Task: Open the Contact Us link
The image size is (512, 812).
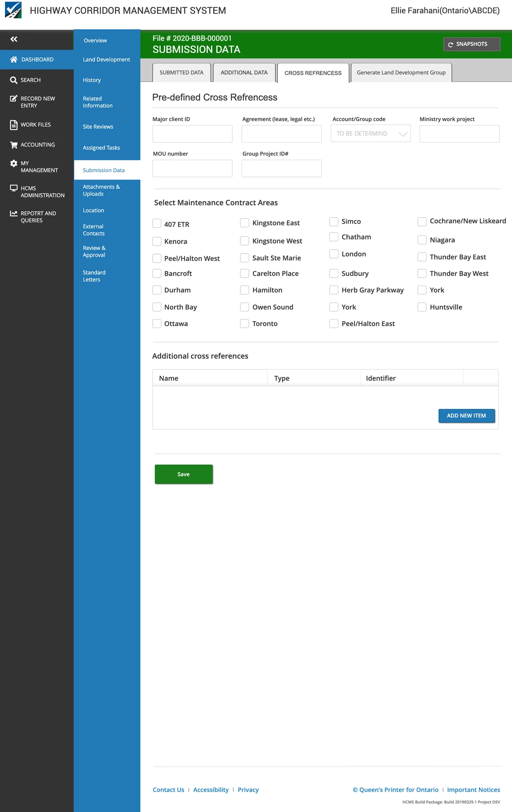Action: click(x=169, y=790)
